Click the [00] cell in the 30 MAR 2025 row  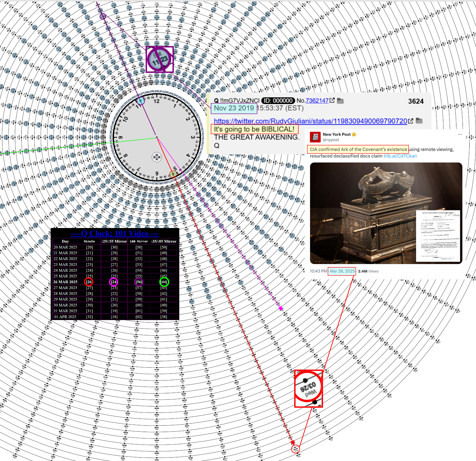[x=139, y=305]
